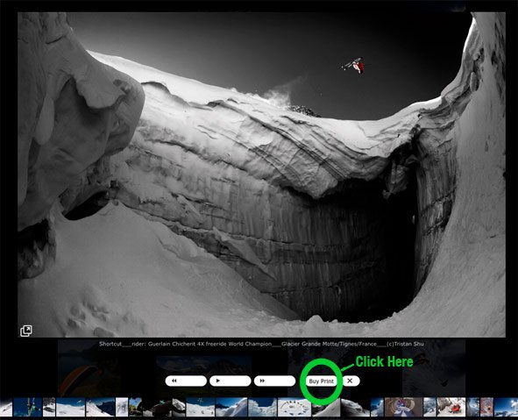Screen dimensions: 518x420
Task: Click the main glacier jump photo
Action: (x=261, y=174)
